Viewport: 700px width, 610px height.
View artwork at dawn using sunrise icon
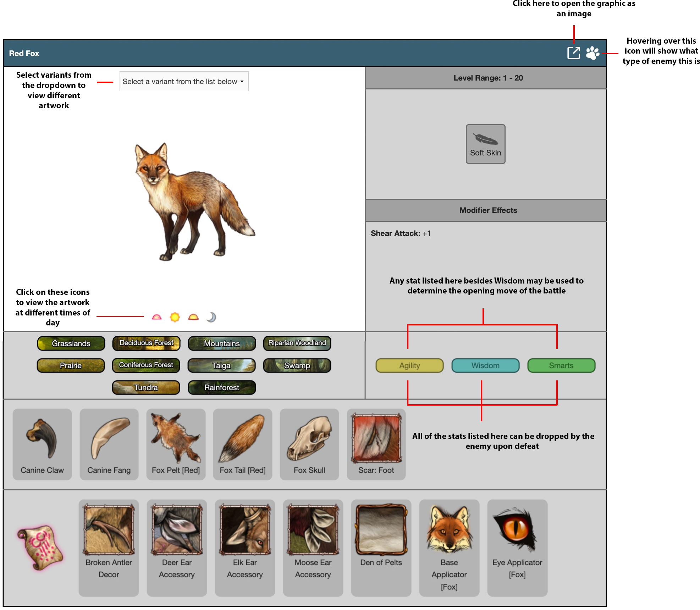pos(156,317)
